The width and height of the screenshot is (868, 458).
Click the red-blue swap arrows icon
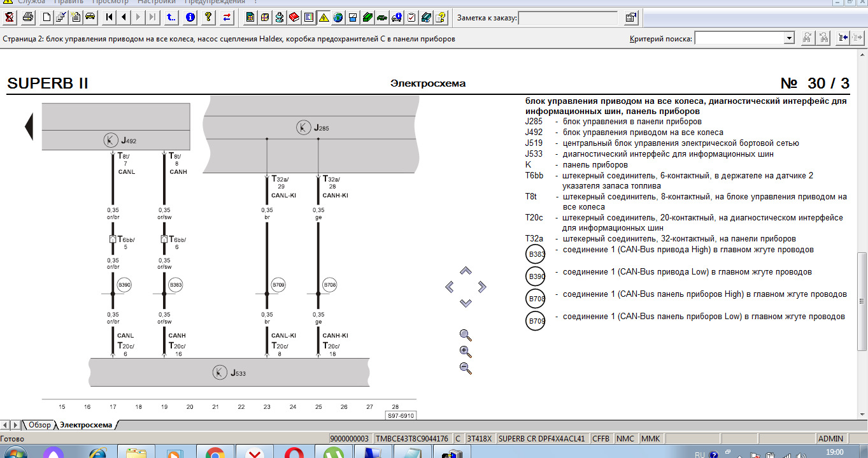[x=227, y=17]
